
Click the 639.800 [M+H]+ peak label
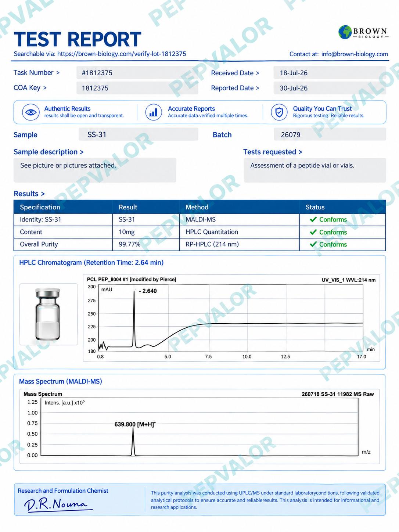(135, 424)
